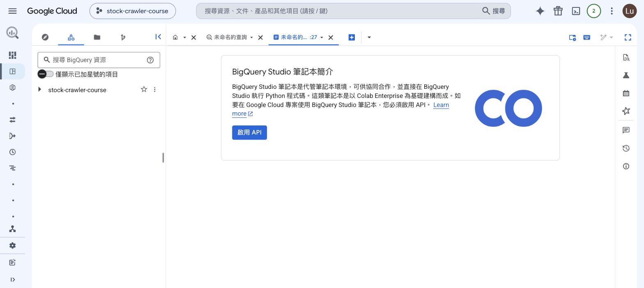Open the pipeline arrow icon in left rail
The height and width of the screenshot is (288, 644).
(12, 136)
